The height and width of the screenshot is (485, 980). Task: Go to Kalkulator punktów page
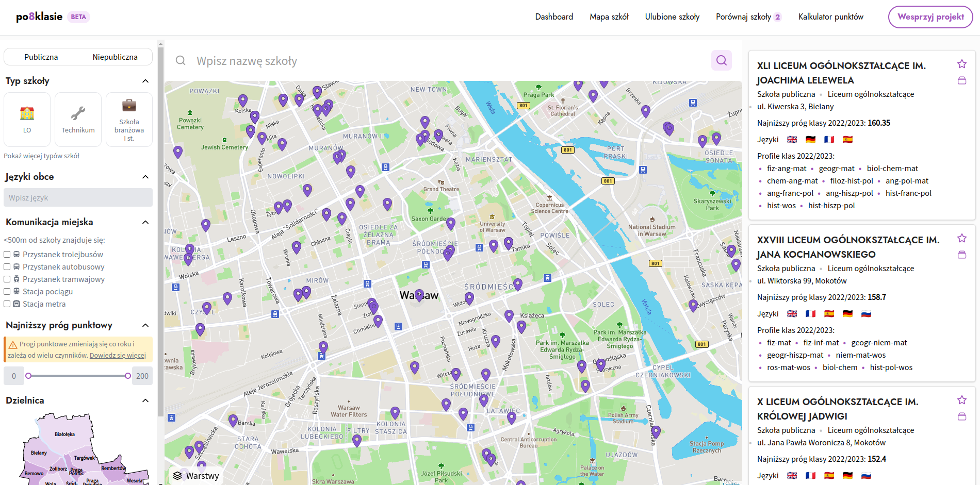[830, 17]
